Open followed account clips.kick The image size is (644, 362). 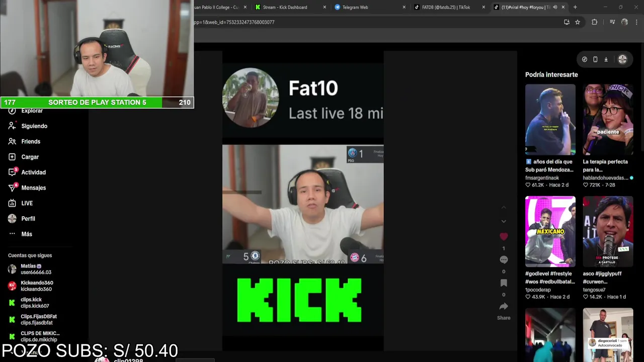point(29,303)
